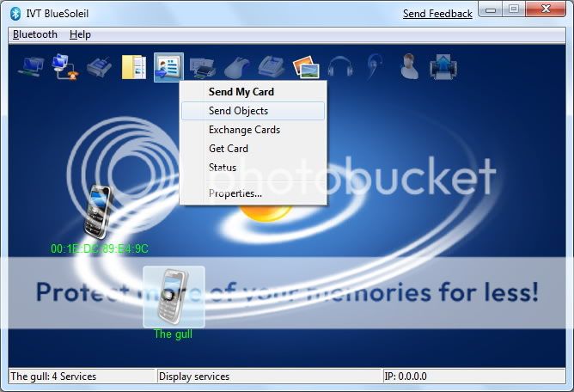Click the 00:1E:DC:89:E4:9C address label
574x392 pixels.
click(x=99, y=248)
